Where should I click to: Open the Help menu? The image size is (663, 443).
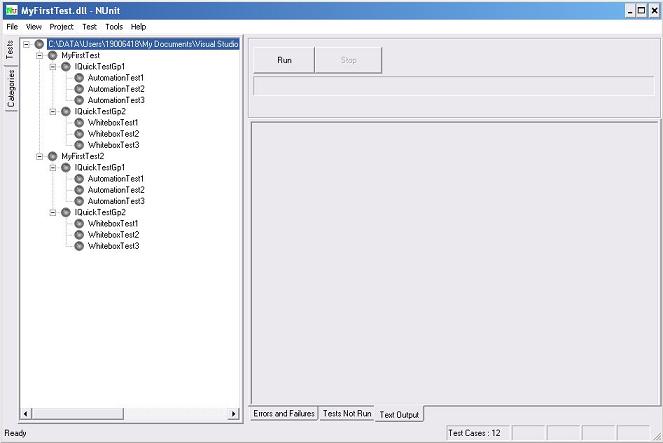pos(138,27)
